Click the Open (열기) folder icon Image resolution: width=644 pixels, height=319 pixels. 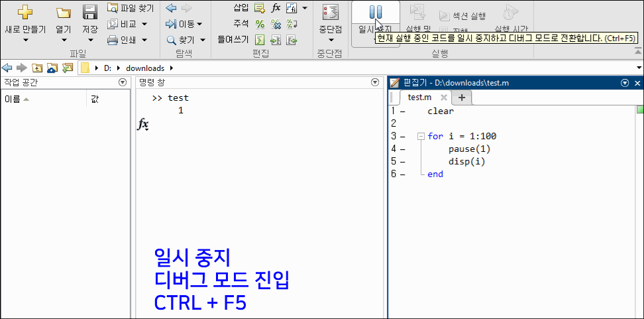coord(63,13)
